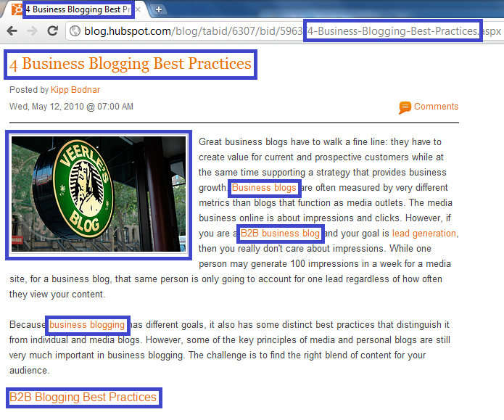Select the 4 Business Blogging Best Pr tab

78,9
